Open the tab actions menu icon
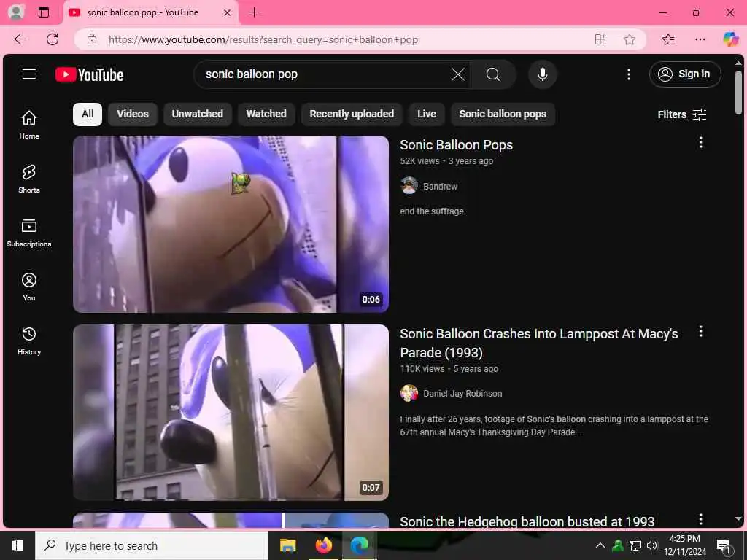The image size is (747, 560). (43, 12)
